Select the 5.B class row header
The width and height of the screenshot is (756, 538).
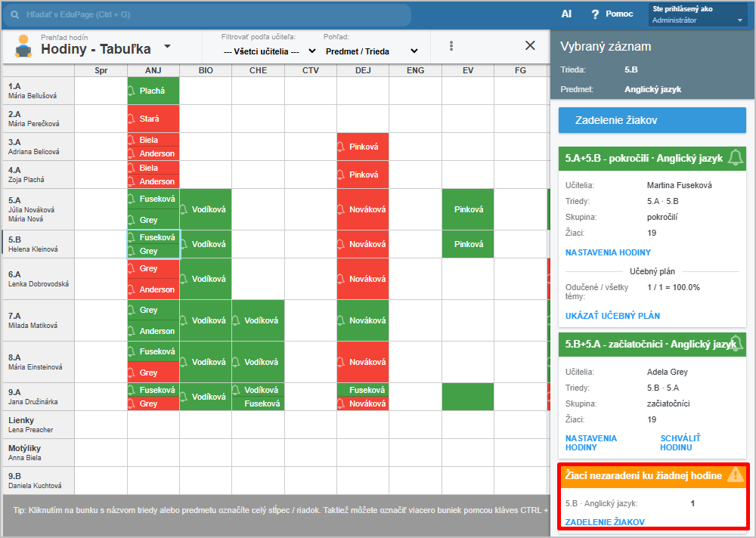tap(38, 243)
